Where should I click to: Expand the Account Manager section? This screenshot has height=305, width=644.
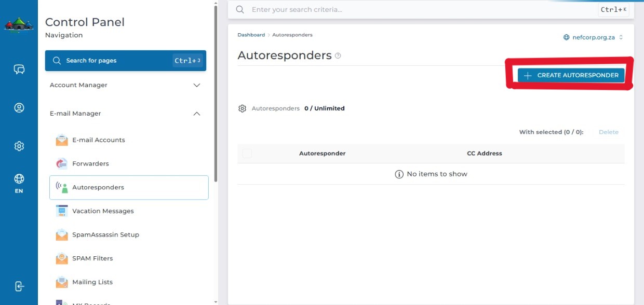tap(125, 85)
